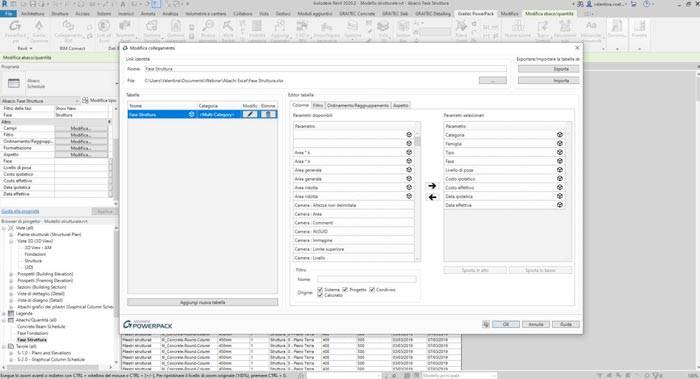This screenshot has width=700, height=379.
Task: Click the filter Nome input field
Action: [367, 279]
